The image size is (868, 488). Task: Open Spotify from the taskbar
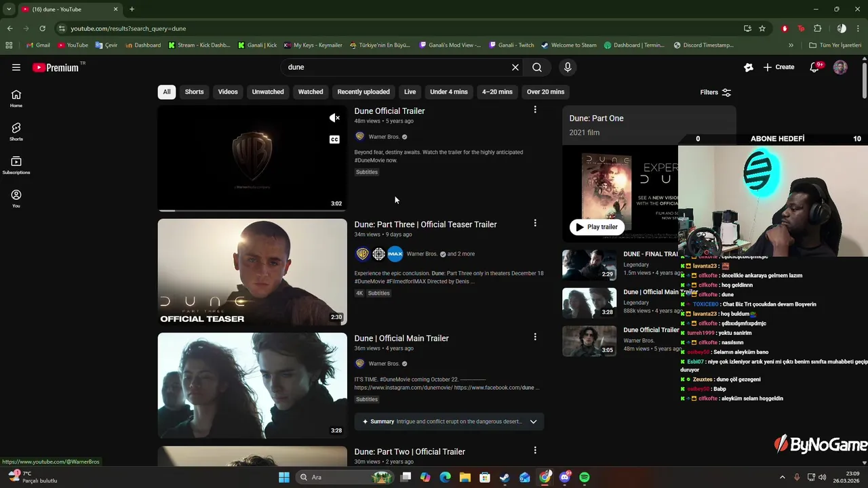585,477
